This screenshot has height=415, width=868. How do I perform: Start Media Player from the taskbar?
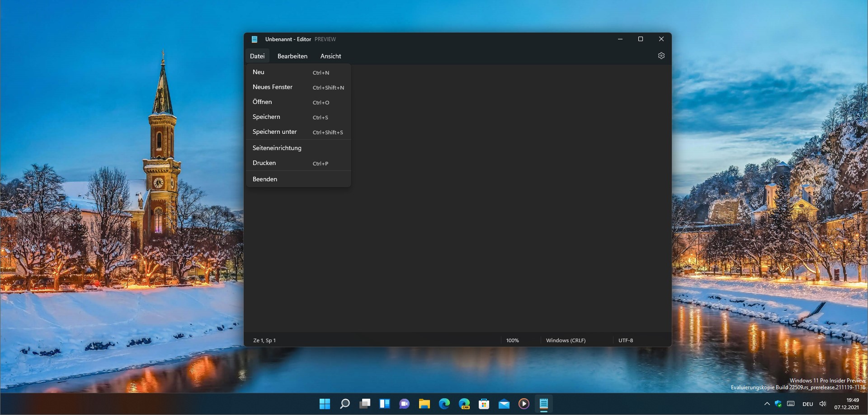(524, 404)
